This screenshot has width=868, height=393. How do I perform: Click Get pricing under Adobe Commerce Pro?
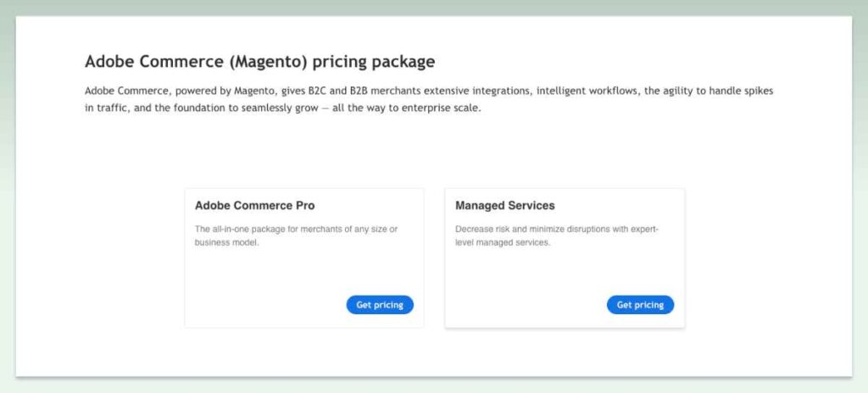380,305
